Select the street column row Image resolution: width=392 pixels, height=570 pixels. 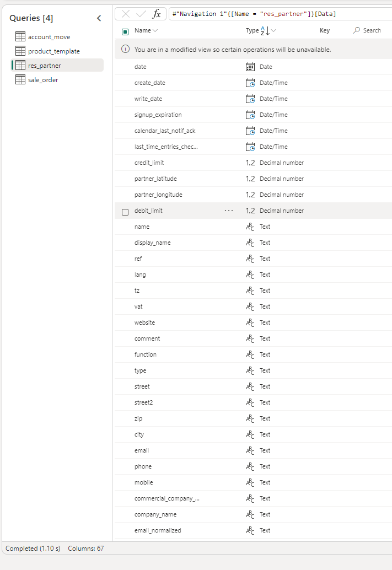point(253,387)
